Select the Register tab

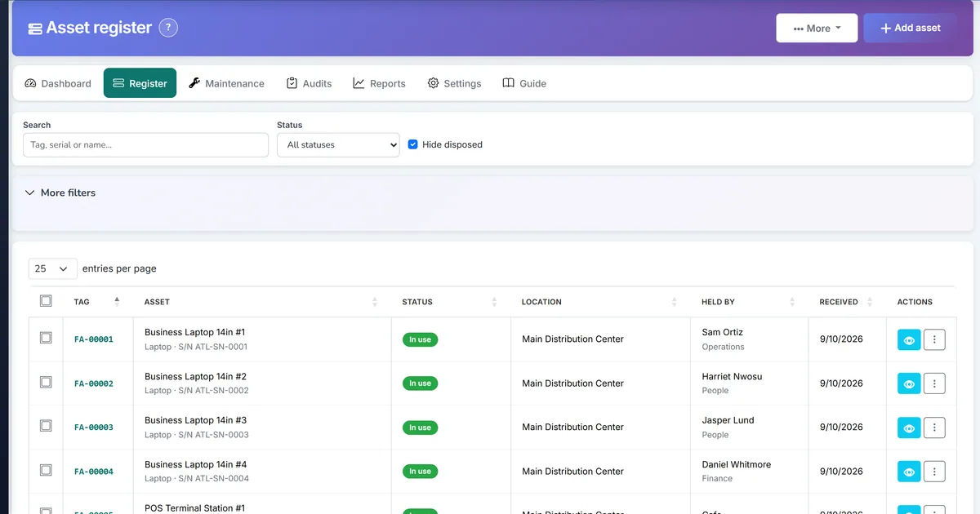tap(140, 83)
